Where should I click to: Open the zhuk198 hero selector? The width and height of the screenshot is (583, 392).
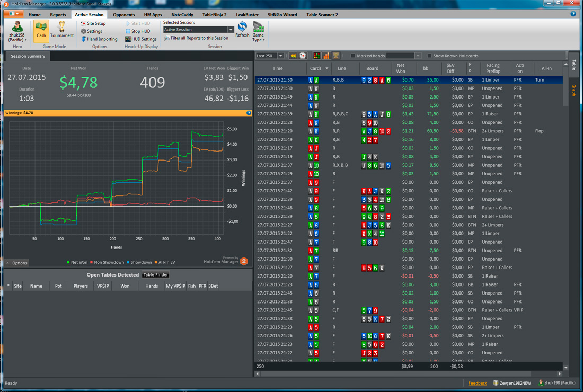pyautogui.click(x=17, y=31)
